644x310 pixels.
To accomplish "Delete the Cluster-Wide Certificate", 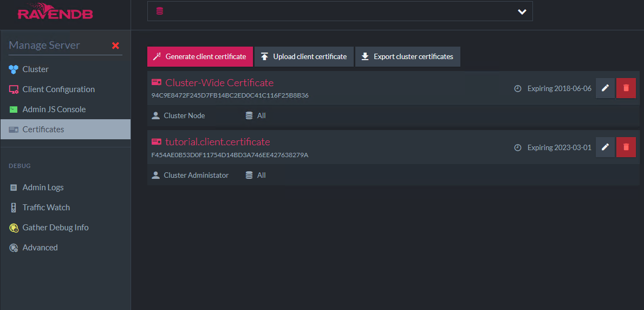I will [x=626, y=88].
